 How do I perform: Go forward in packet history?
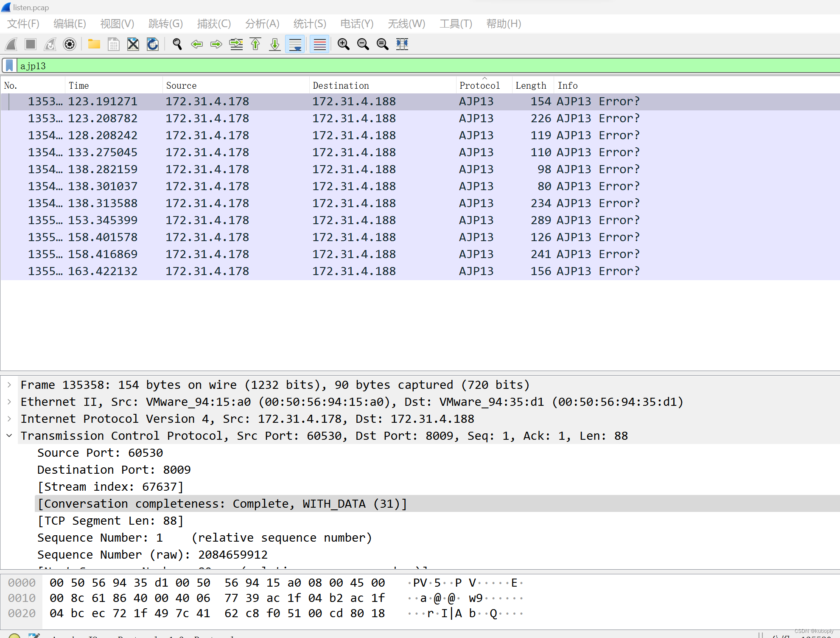pyautogui.click(x=216, y=44)
